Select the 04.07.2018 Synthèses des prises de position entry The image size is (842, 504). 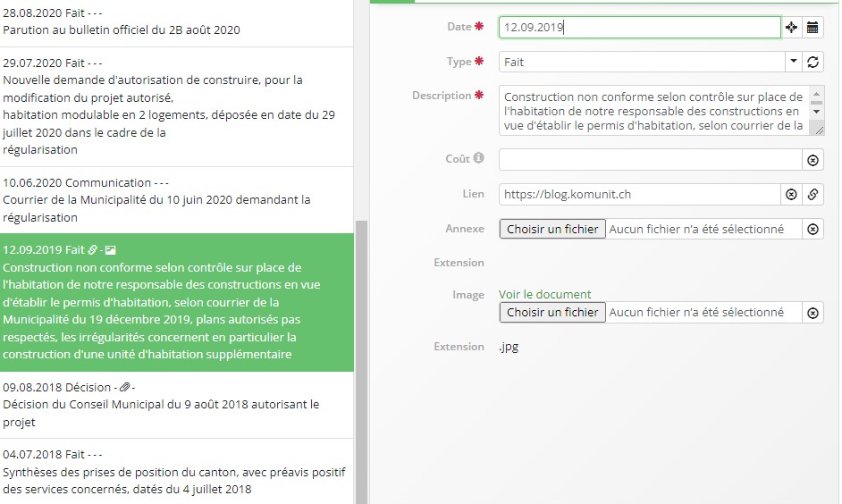pyautogui.click(x=176, y=472)
